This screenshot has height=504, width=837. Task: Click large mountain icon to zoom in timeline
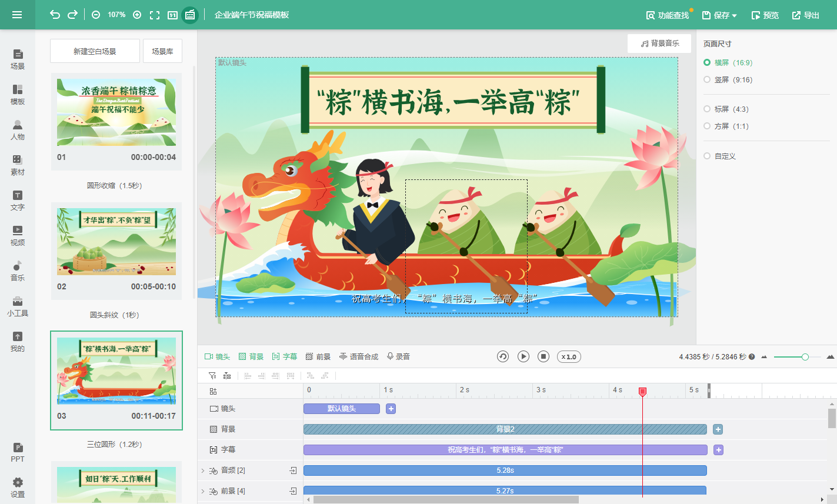point(831,356)
